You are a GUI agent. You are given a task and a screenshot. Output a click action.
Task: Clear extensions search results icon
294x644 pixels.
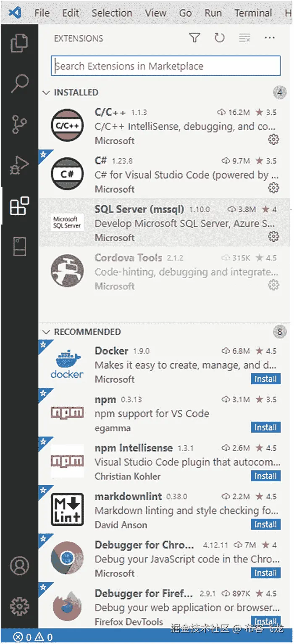[244, 38]
